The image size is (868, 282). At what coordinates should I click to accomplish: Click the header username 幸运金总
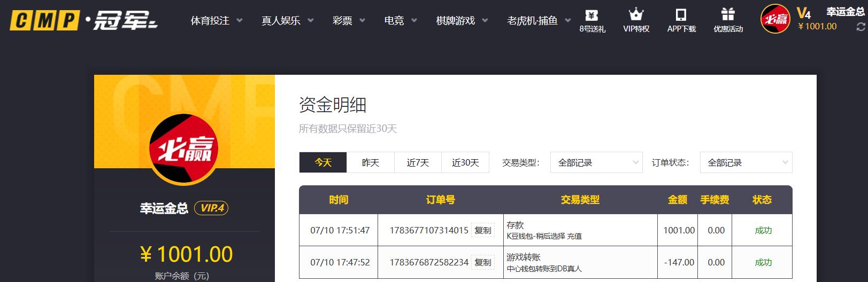coord(846,12)
